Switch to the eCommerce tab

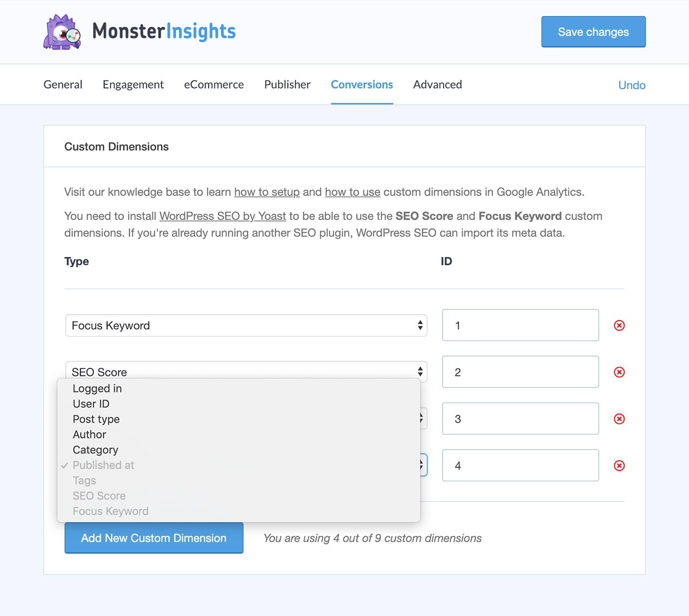pyautogui.click(x=213, y=84)
